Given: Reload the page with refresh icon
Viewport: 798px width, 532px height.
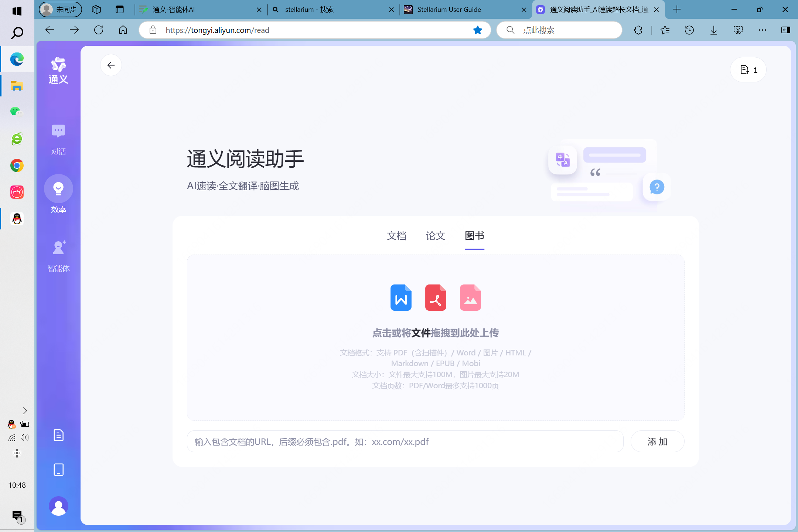Looking at the screenshot, I should 99,30.
